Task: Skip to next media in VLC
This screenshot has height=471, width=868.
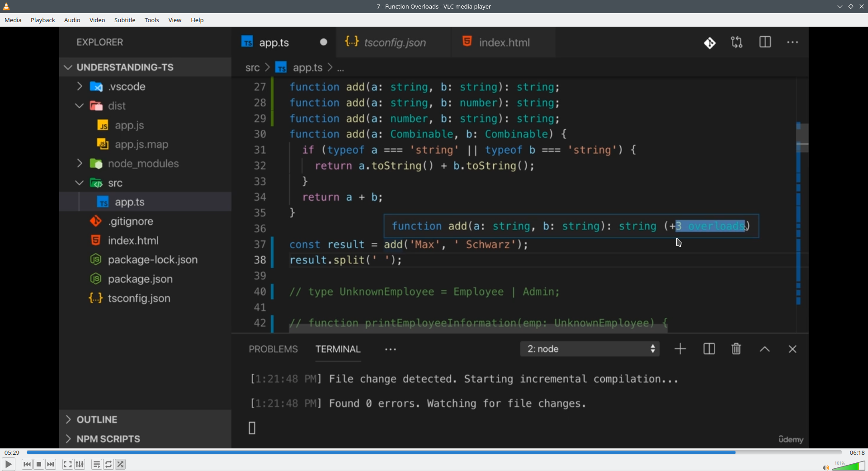Action: tap(51, 464)
